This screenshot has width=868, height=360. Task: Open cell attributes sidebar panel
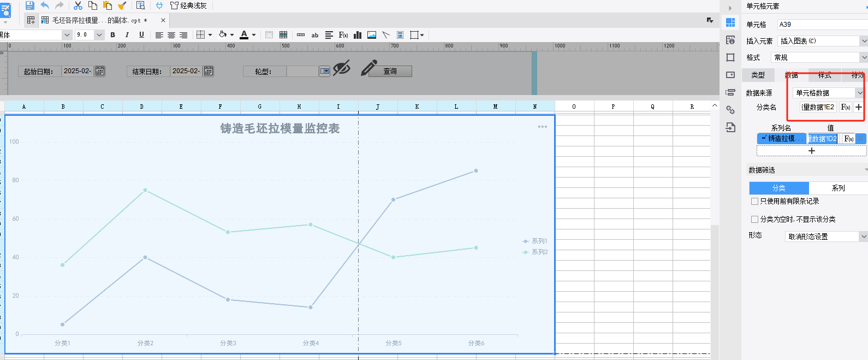click(x=730, y=40)
